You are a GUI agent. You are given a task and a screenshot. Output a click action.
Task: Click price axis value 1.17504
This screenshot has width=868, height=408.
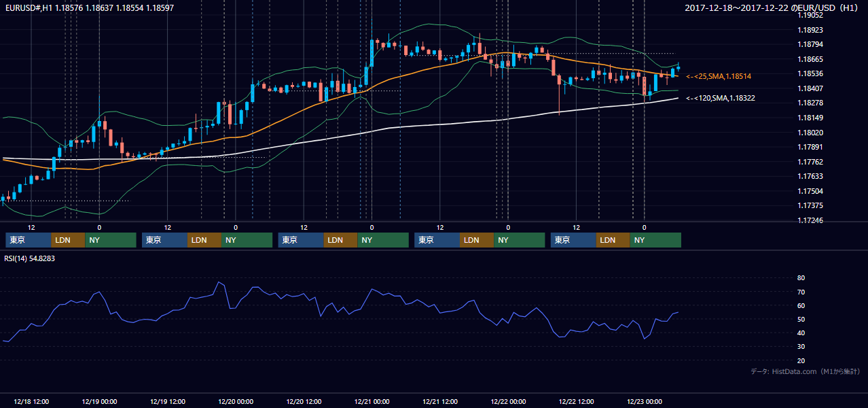coord(810,191)
